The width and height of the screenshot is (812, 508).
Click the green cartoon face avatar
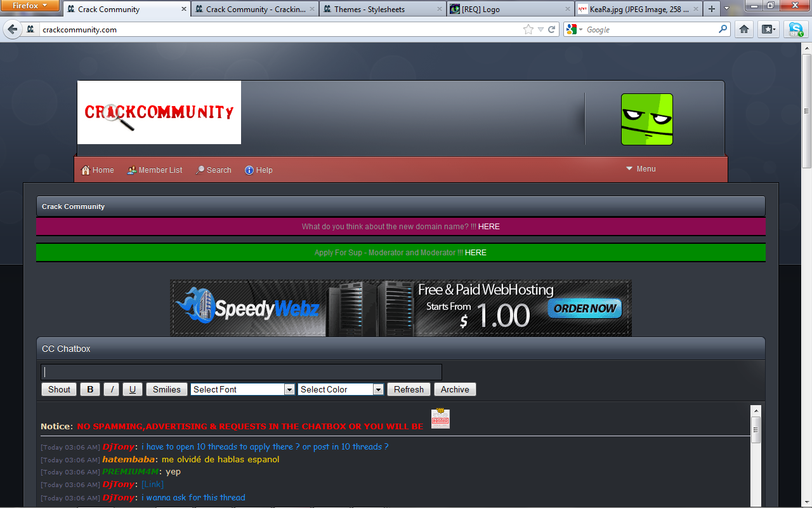[647, 119]
